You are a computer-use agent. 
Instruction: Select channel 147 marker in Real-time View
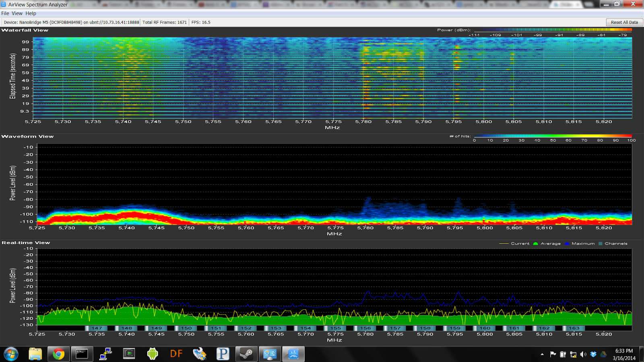(97, 328)
